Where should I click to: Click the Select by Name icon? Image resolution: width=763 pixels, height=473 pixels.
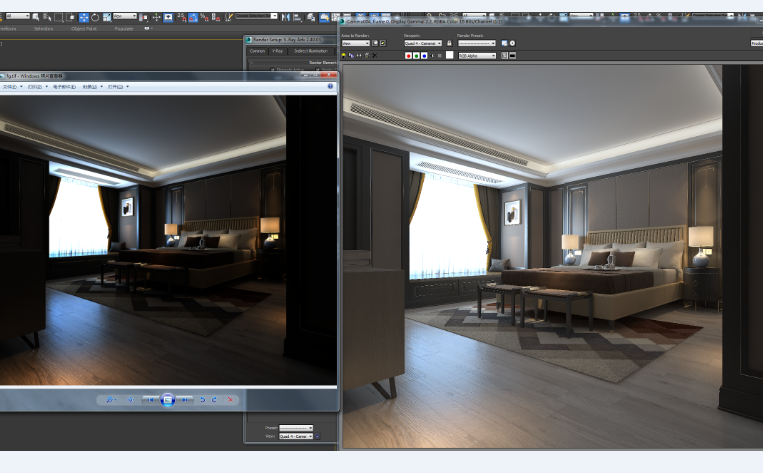[47, 18]
